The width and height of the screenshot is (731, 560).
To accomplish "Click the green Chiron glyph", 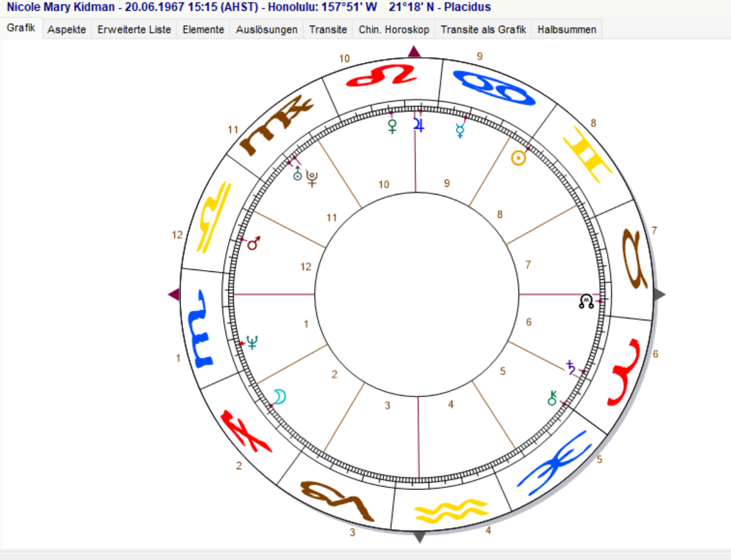I will click(x=552, y=398).
